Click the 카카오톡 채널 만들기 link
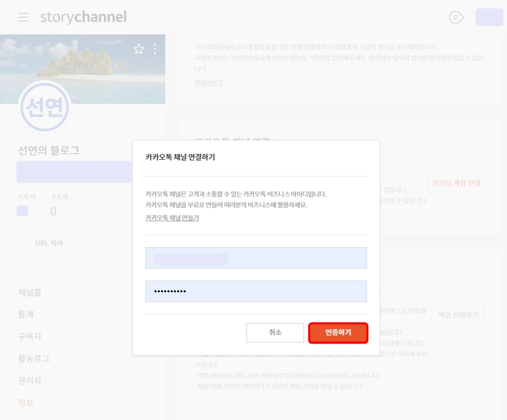 (172, 218)
